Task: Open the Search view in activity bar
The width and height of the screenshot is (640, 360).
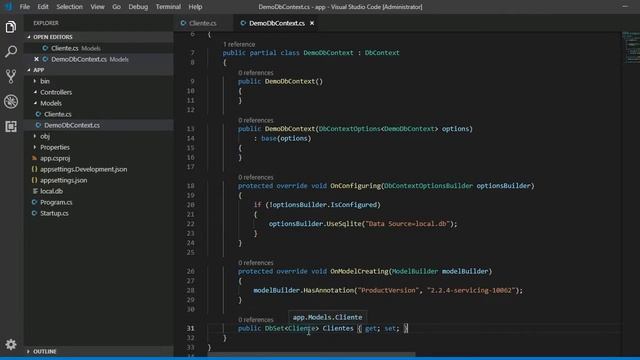Action: 11,51
